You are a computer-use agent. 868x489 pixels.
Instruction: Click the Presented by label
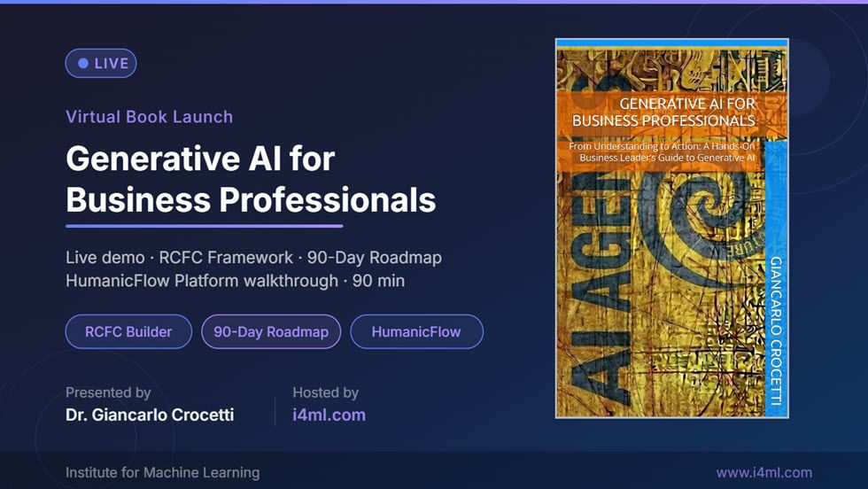tap(108, 392)
